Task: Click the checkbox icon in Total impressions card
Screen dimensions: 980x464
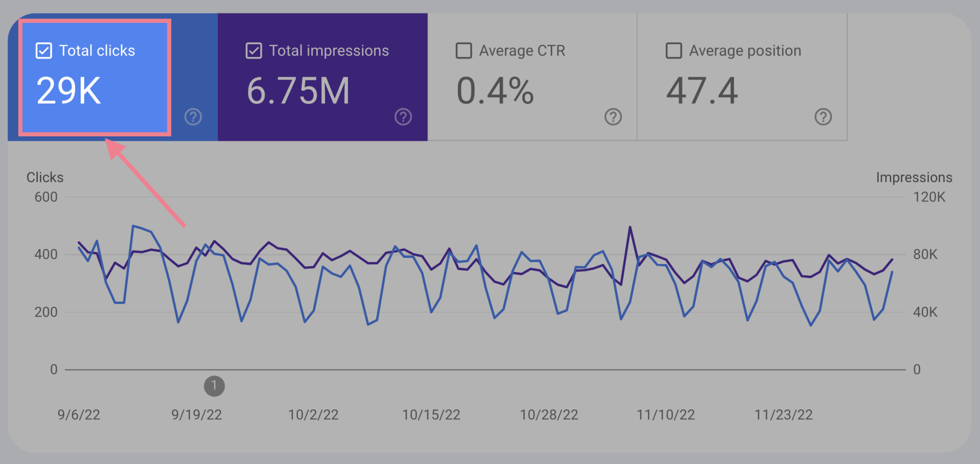Action: 254,50
